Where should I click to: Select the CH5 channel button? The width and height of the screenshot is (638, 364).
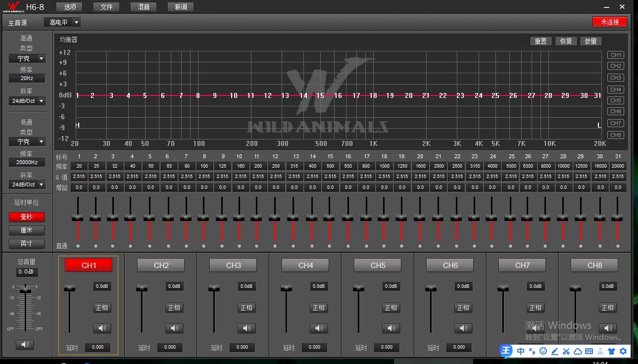(378, 265)
